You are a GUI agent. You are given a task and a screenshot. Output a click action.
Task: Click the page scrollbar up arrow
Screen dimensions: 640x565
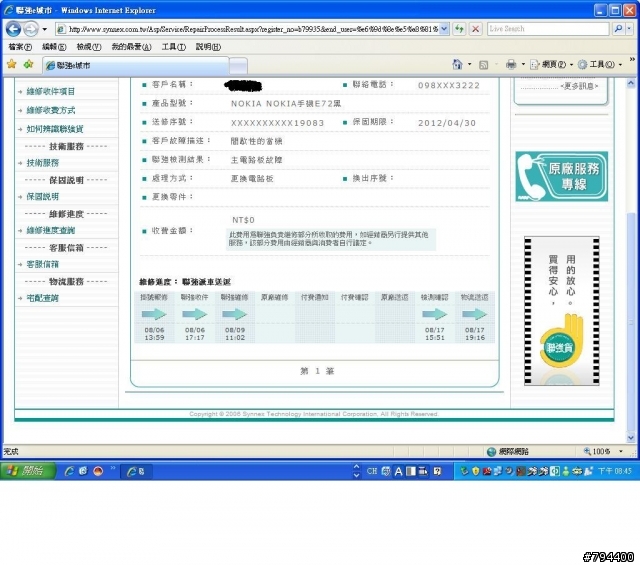pyautogui.click(x=631, y=83)
